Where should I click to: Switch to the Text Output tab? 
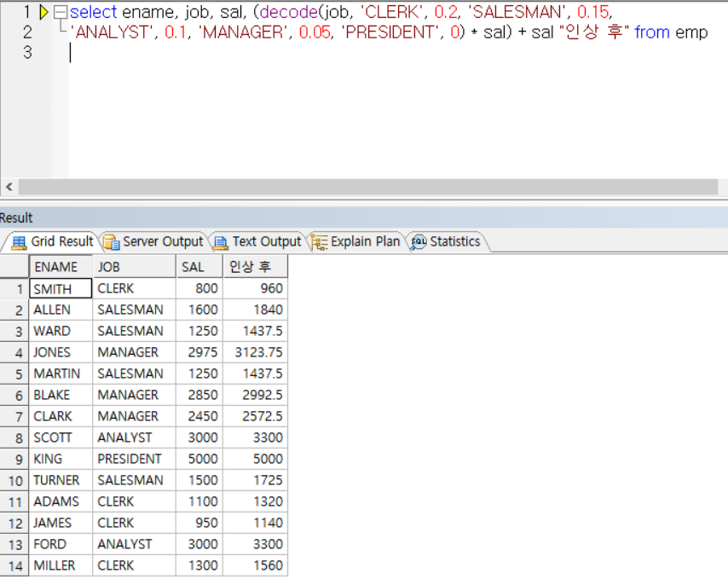click(x=258, y=241)
